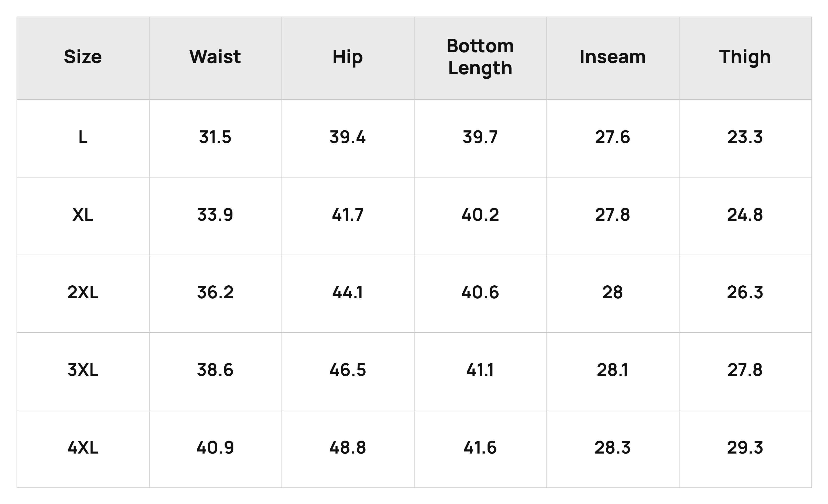Image resolution: width=828 pixels, height=504 pixels.
Task: Click the Thigh column header
Action: click(745, 58)
